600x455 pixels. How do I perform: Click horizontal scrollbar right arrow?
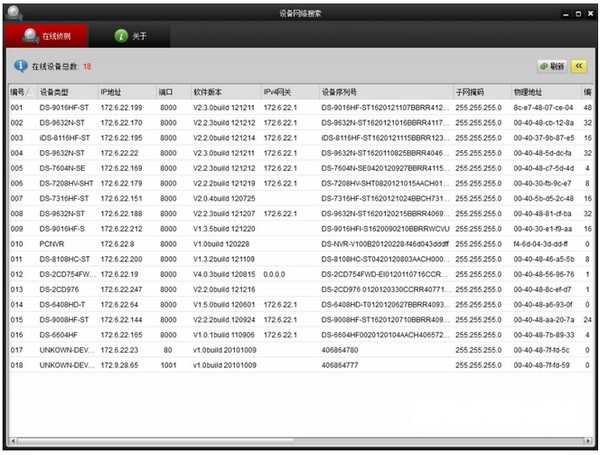pyautogui.click(x=589, y=441)
